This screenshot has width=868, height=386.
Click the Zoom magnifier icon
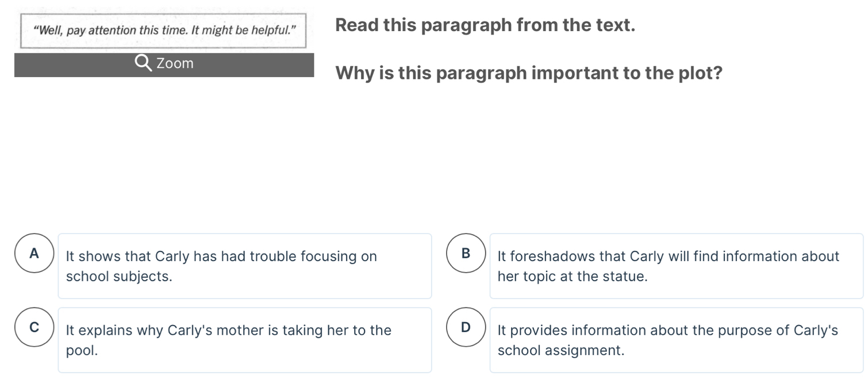pyautogui.click(x=143, y=63)
